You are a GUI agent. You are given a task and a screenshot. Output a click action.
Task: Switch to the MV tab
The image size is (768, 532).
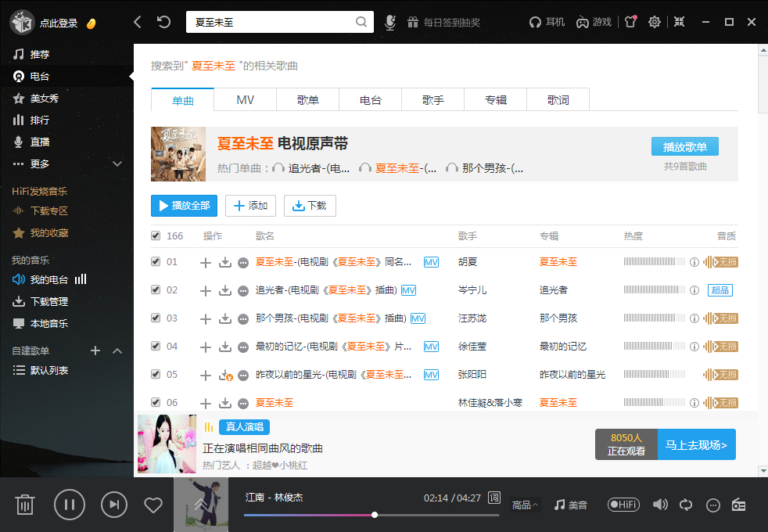pyautogui.click(x=245, y=100)
